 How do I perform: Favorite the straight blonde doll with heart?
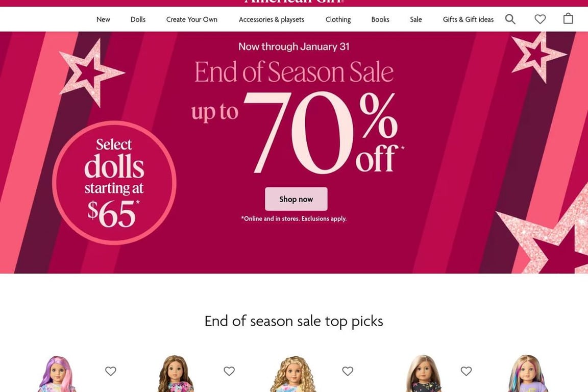coord(466,371)
